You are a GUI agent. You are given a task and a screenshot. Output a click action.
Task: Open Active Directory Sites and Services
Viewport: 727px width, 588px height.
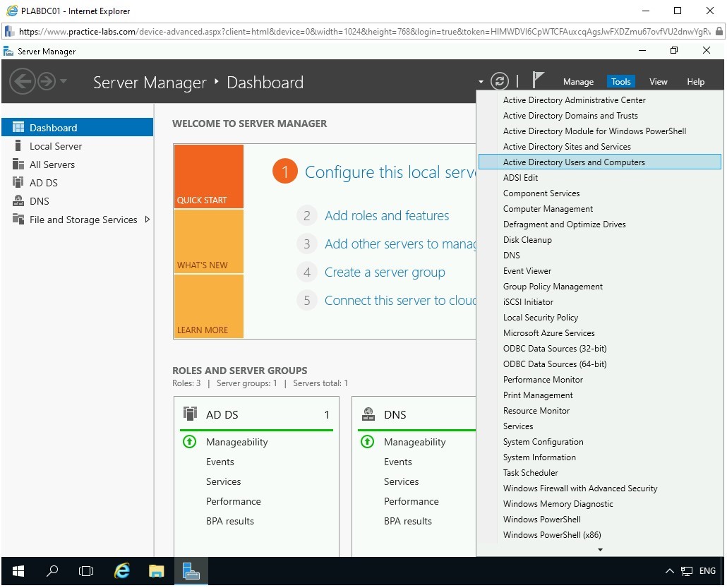(600, 147)
